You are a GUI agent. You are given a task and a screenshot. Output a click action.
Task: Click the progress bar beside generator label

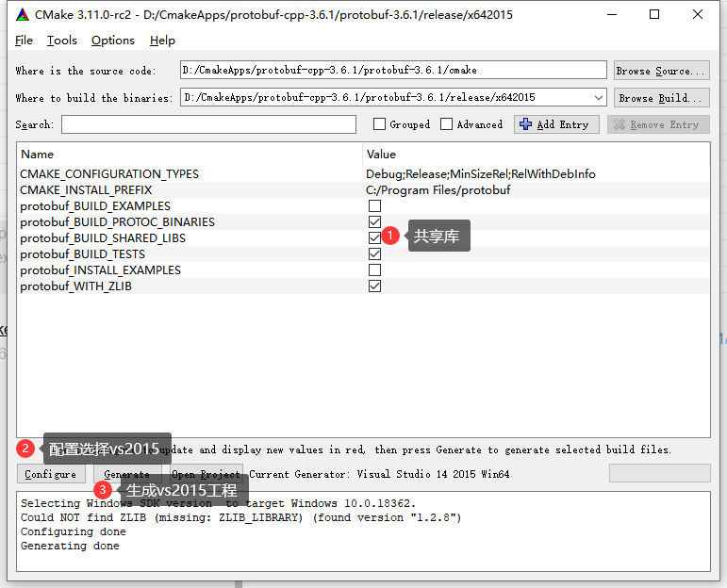coord(660,474)
